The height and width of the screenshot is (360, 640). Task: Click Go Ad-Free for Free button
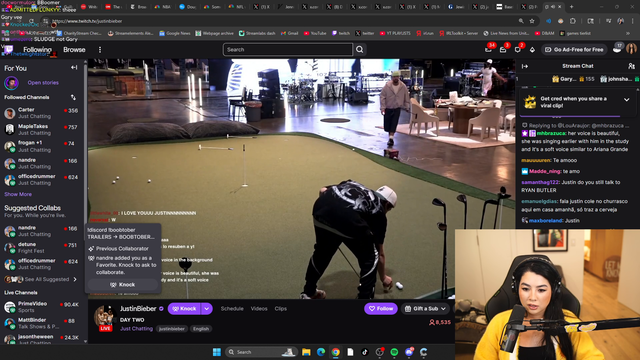coord(574,49)
